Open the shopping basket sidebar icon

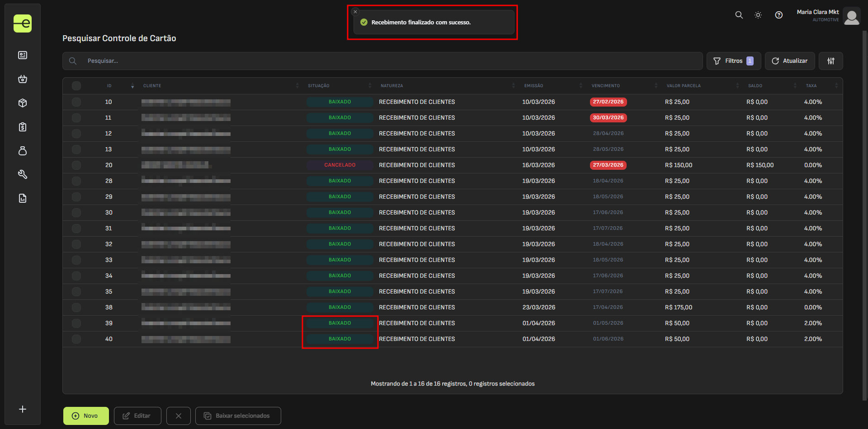pos(23,79)
